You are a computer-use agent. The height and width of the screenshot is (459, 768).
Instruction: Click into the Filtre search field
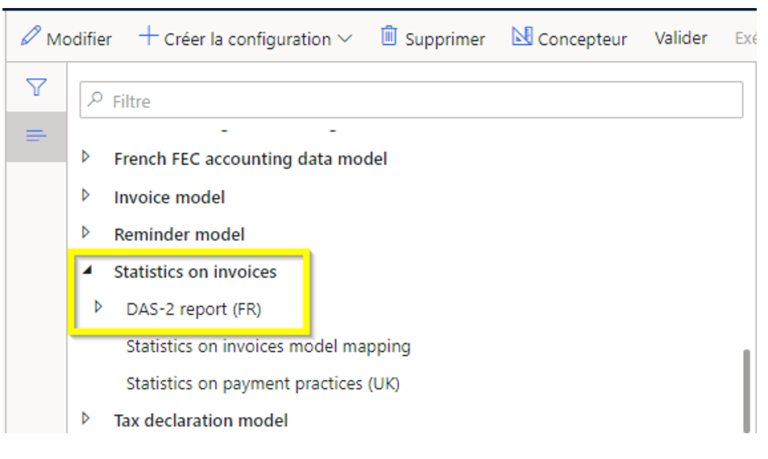coord(420,101)
